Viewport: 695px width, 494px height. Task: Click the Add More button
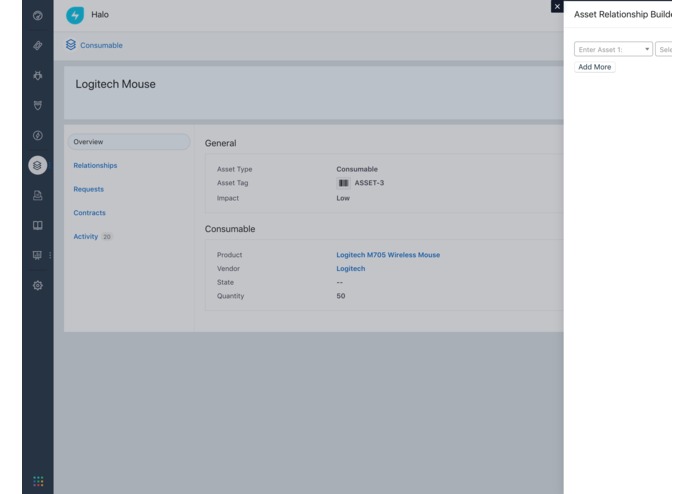tap(594, 67)
